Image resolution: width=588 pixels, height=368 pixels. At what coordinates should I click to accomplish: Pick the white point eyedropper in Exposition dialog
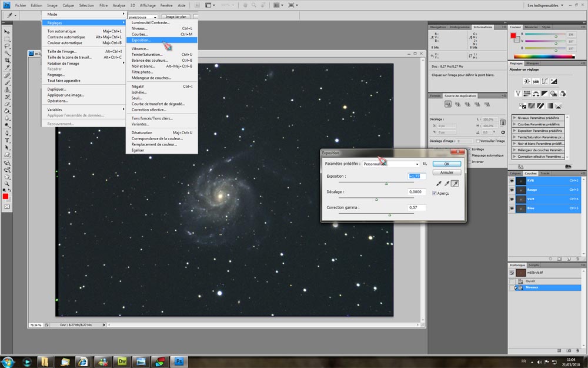(x=455, y=184)
